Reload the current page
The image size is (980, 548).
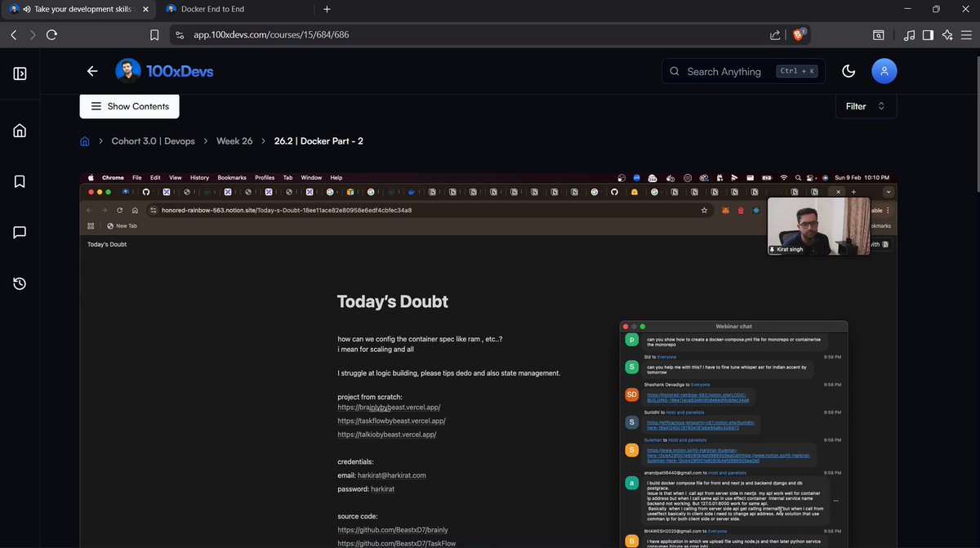click(52, 35)
